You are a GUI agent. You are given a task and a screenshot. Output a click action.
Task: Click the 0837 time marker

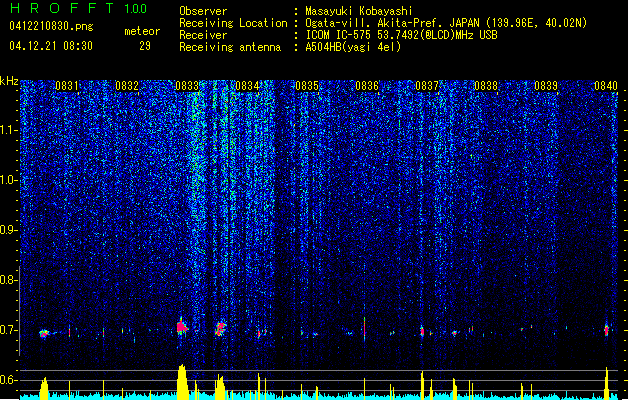[427, 85]
